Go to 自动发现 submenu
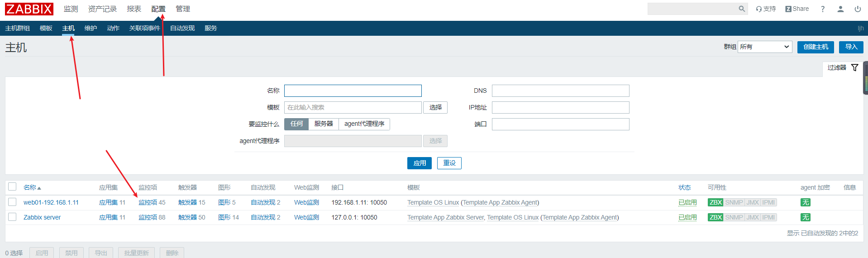Screen dimensions: 868x258 coord(182,28)
